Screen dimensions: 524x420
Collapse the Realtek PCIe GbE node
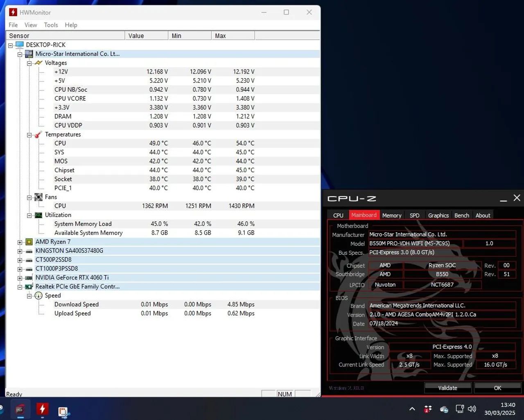pyautogui.click(x=20, y=287)
